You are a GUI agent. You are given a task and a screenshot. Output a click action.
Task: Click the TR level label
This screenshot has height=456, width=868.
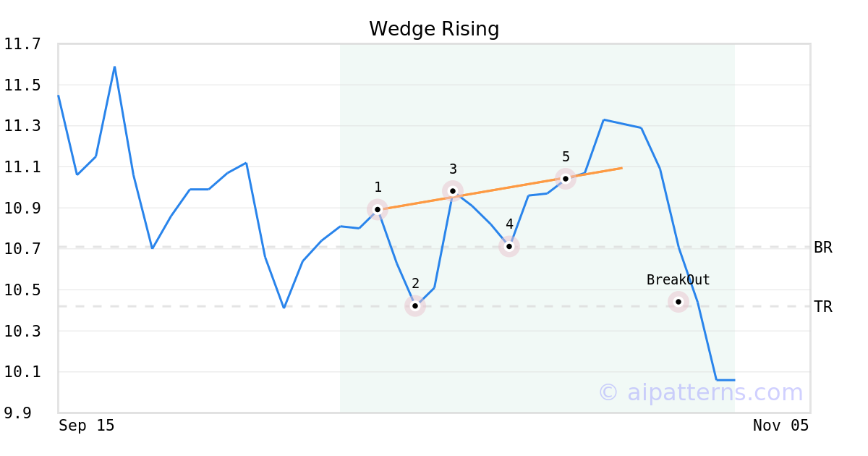coord(823,307)
